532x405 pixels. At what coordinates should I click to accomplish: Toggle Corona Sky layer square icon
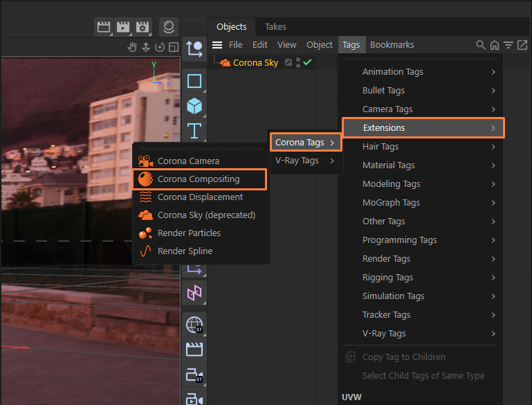pyautogui.click(x=288, y=62)
